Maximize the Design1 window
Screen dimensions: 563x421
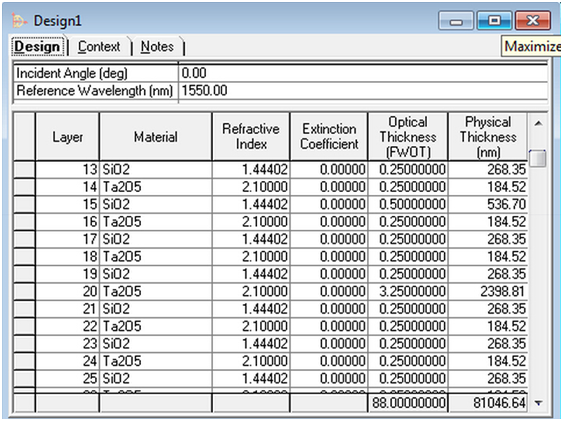tap(494, 21)
